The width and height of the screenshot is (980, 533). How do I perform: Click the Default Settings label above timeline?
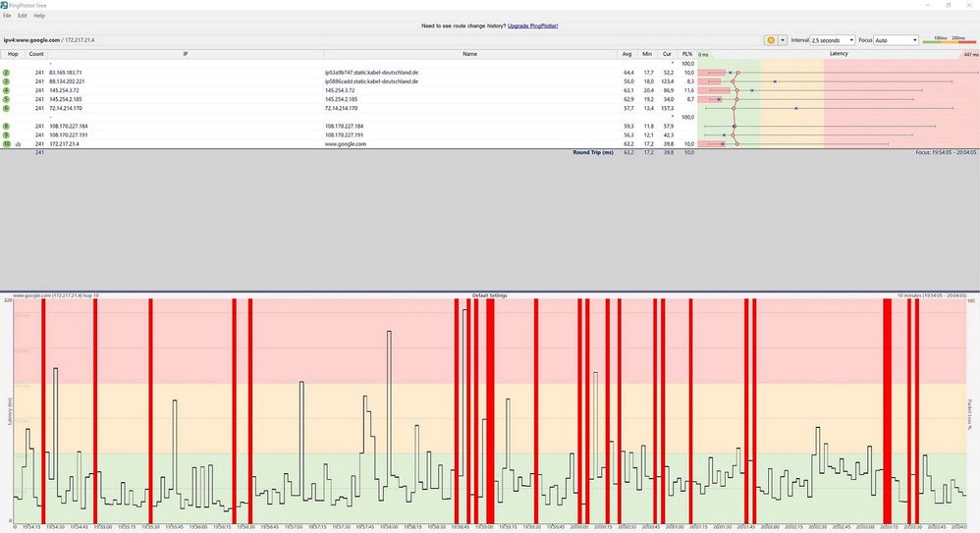(489, 295)
